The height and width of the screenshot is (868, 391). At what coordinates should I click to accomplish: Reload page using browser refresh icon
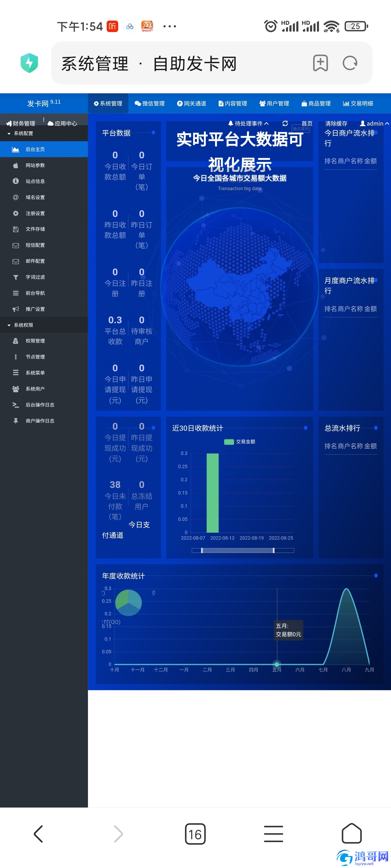point(350,63)
